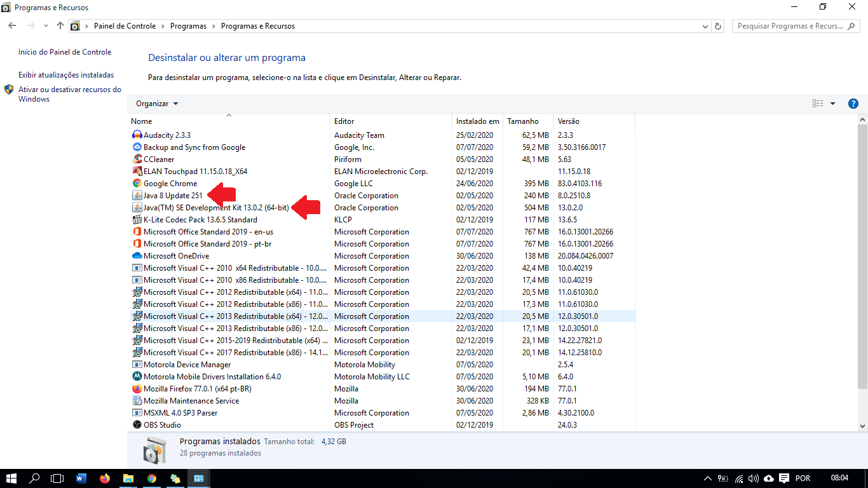
Task: Open the help question mark button
Action: [x=853, y=104]
